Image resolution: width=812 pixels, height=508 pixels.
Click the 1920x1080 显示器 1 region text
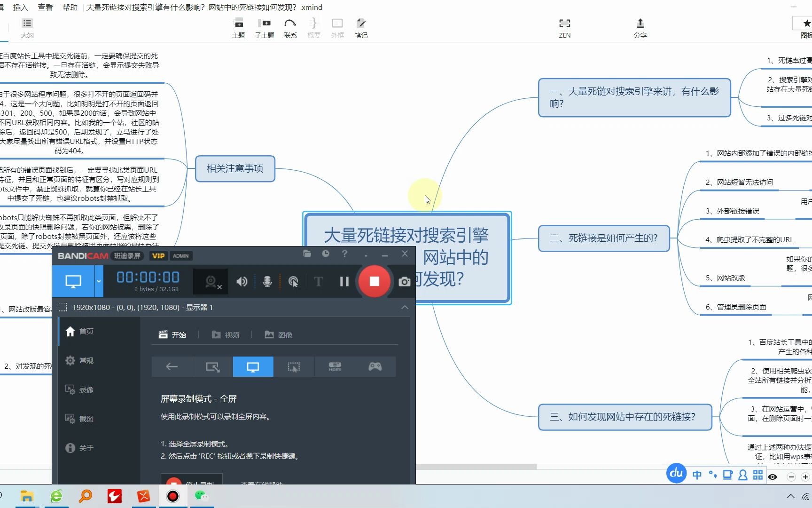pos(142,307)
